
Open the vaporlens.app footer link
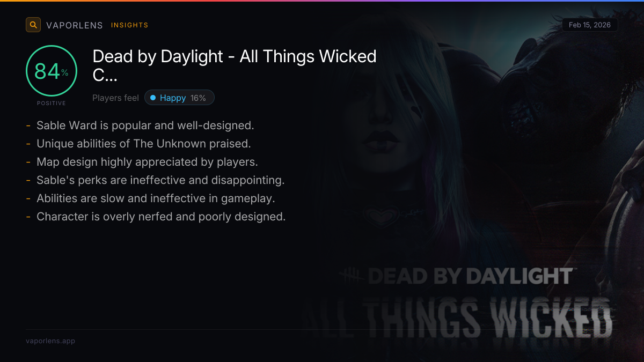point(50,341)
